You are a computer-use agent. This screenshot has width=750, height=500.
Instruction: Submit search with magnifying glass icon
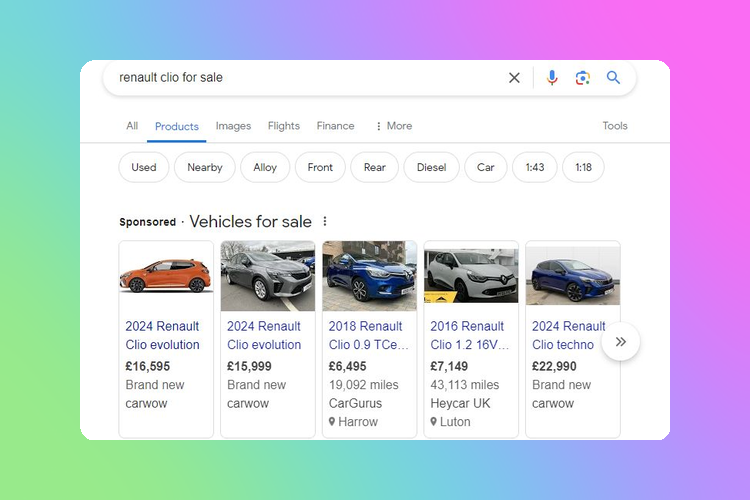[x=613, y=78]
